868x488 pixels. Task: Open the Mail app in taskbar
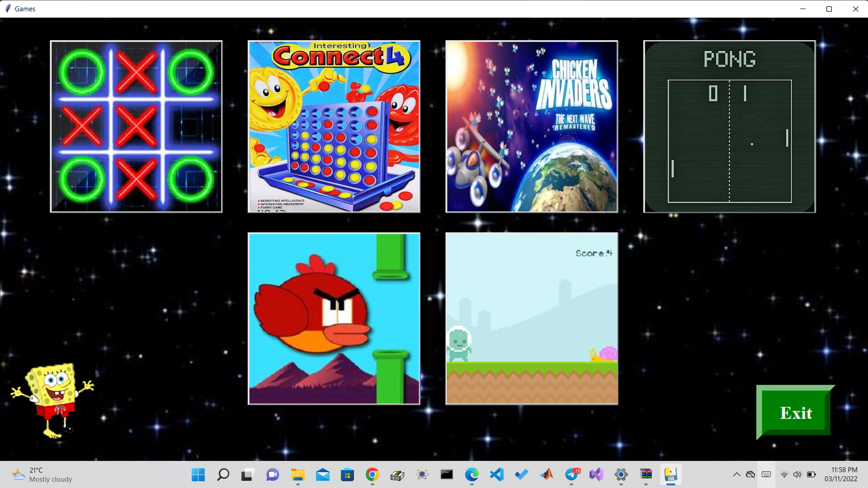click(x=322, y=474)
